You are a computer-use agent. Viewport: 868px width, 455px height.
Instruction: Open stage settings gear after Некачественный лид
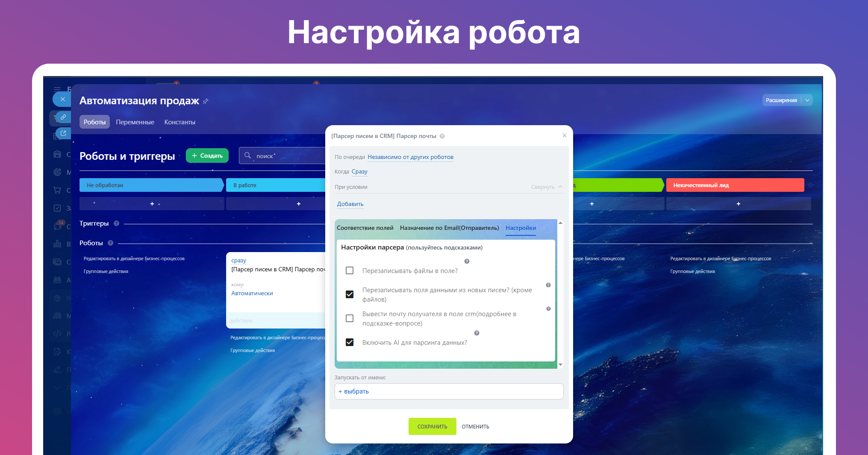(810, 185)
